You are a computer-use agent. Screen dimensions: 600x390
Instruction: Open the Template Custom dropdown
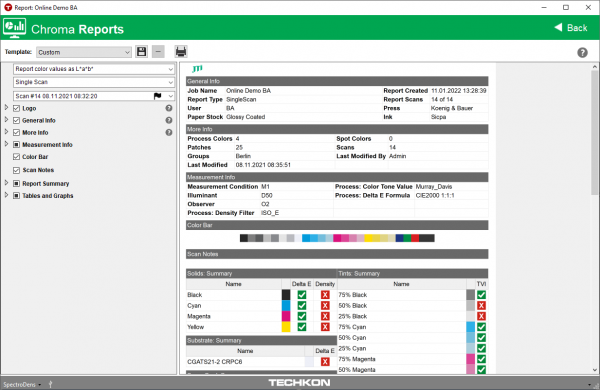84,52
